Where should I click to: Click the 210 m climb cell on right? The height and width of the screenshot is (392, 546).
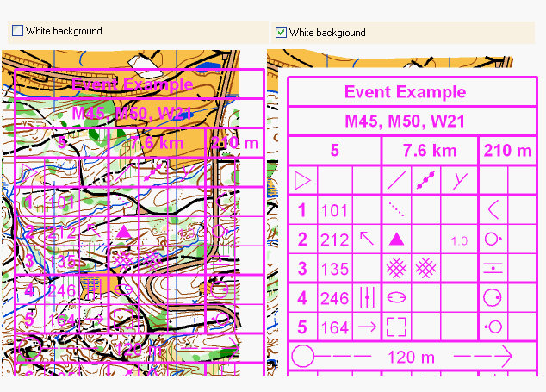pos(507,151)
